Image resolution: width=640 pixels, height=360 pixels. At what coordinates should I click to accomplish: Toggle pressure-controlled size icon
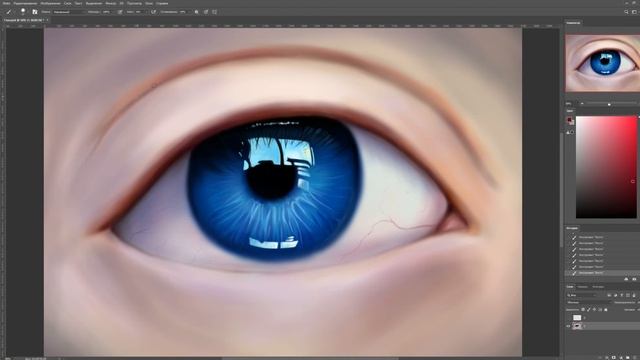pyautogui.click(x=206, y=12)
